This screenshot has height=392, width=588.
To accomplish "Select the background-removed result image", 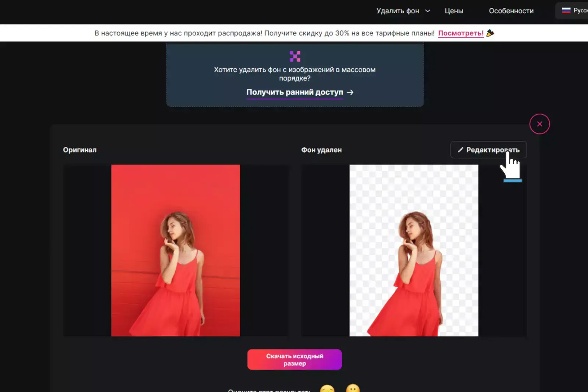I will click(414, 250).
